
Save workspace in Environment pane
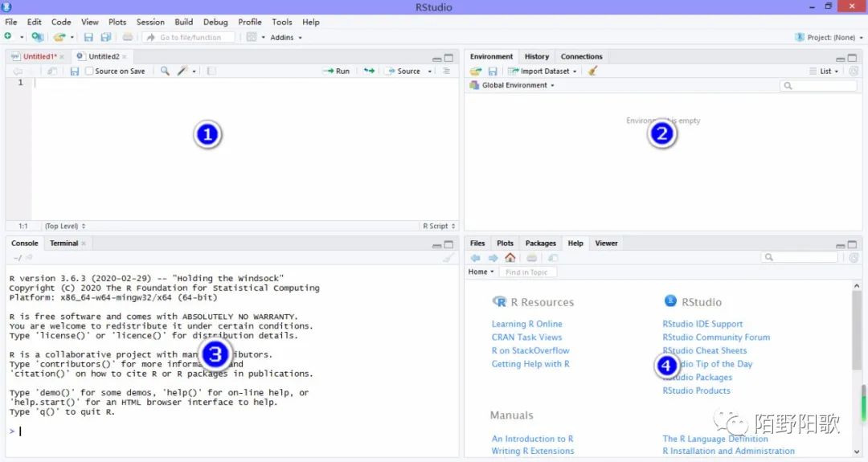[493, 71]
